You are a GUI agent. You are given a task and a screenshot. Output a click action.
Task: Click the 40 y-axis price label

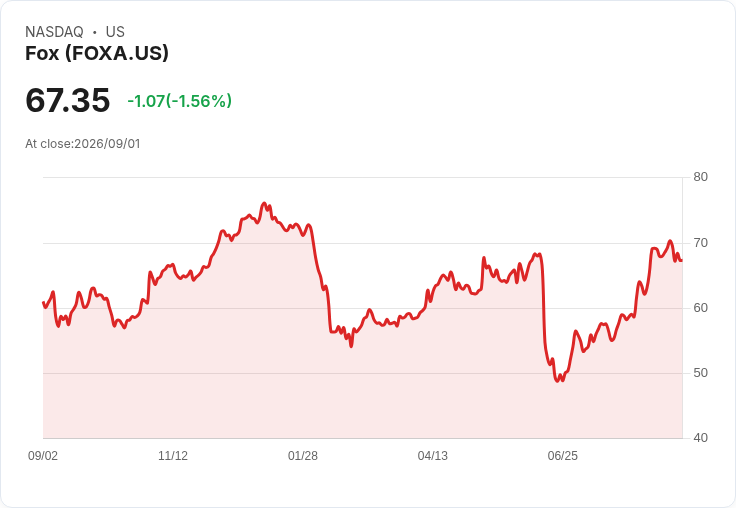(700, 438)
